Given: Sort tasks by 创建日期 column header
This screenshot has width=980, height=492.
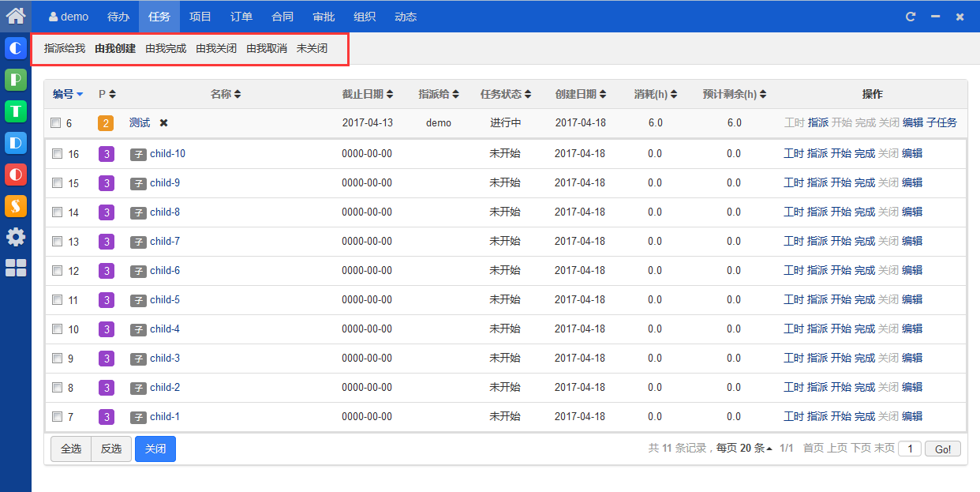Looking at the screenshot, I should [x=581, y=95].
